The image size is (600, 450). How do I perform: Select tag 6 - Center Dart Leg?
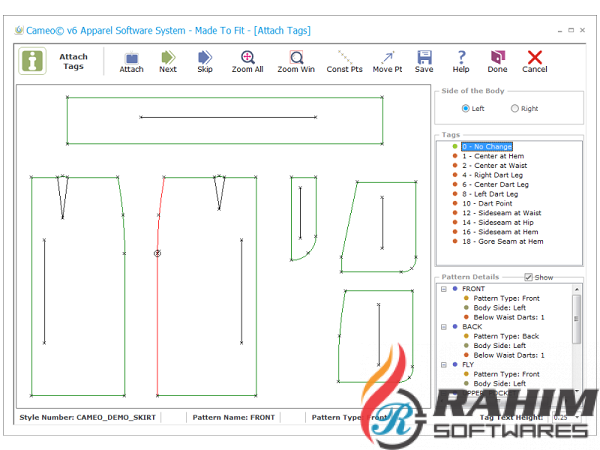coord(495,184)
